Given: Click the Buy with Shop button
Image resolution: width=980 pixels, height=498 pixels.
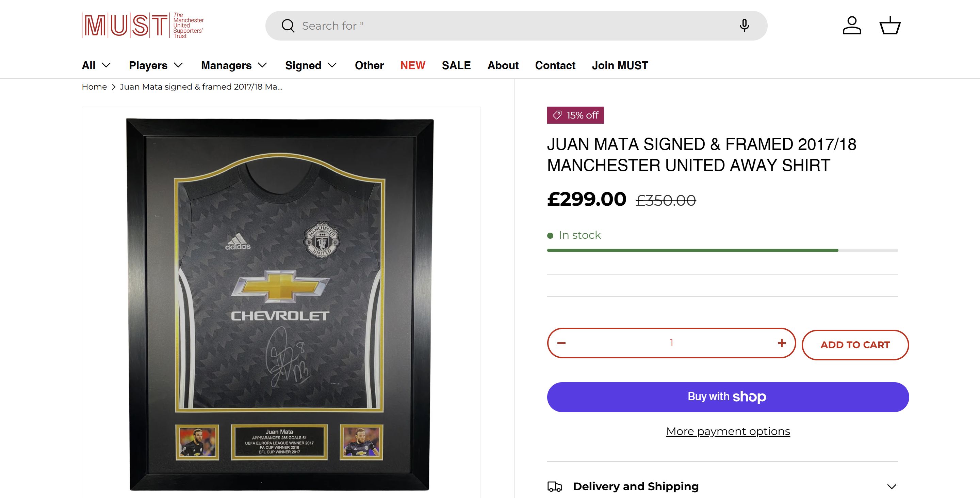Looking at the screenshot, I should [728, 397].
